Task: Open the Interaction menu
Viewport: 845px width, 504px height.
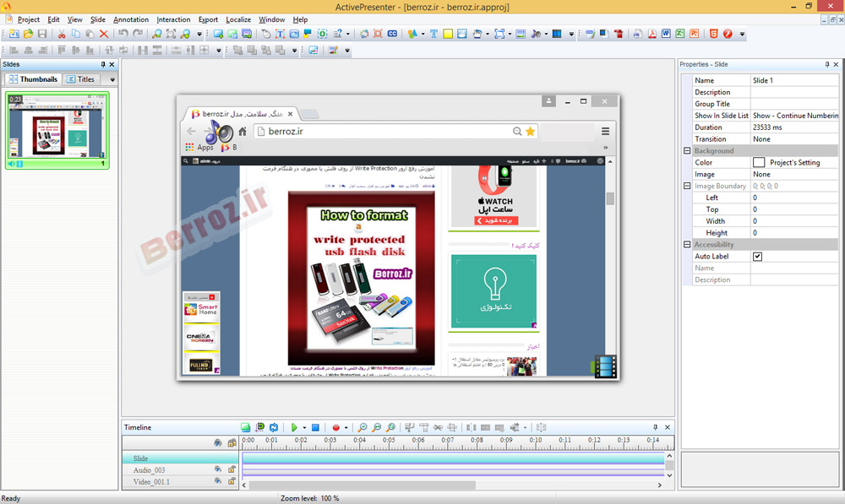Action: pos(173,19)
